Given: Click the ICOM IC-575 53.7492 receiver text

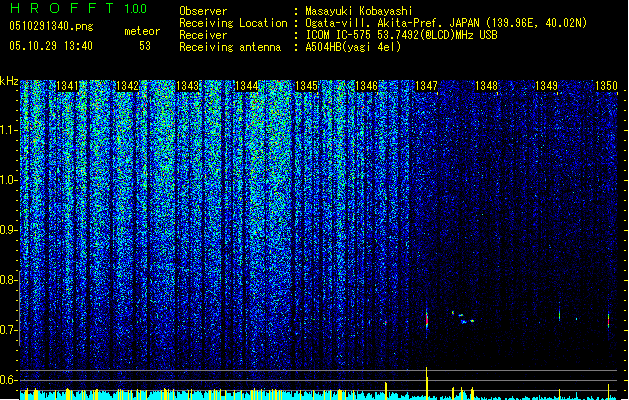Looking at the screenshot, I should point(401,35).
